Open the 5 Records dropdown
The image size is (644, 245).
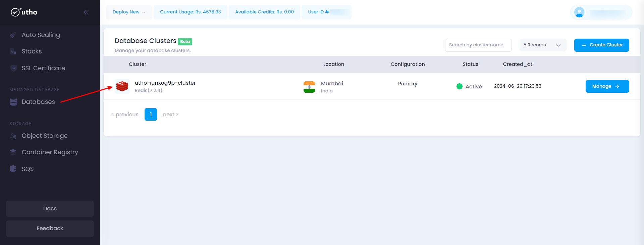pyautogui.click(x=543, y=45)
